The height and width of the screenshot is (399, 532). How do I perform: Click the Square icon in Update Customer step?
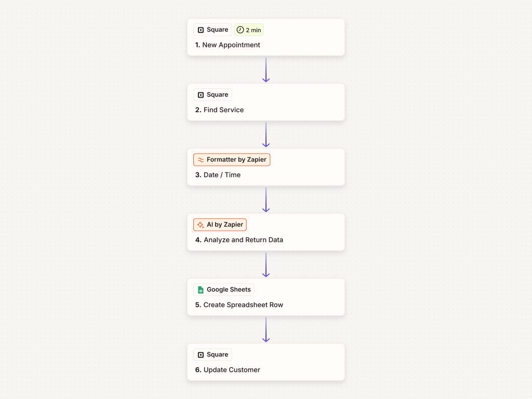pyautogui.click(x=201, y=355)
